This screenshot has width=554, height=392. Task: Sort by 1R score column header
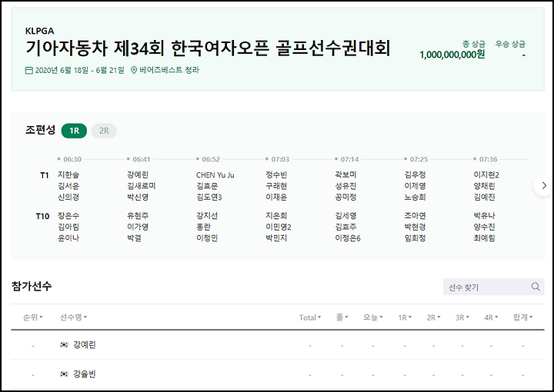[x=405, y=317]
